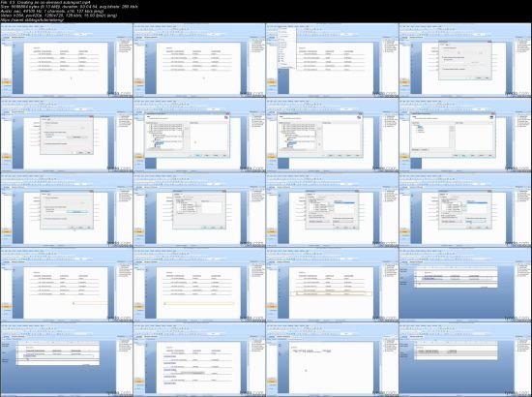Click the video file name line in the header
Image resolution: width=532 pixels, height=397 pixels.
45,2
